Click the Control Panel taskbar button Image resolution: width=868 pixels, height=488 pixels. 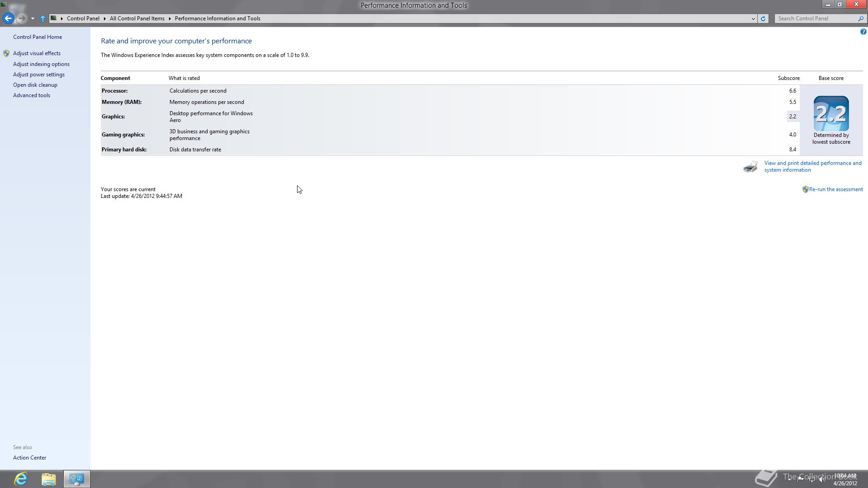point(76,479)
